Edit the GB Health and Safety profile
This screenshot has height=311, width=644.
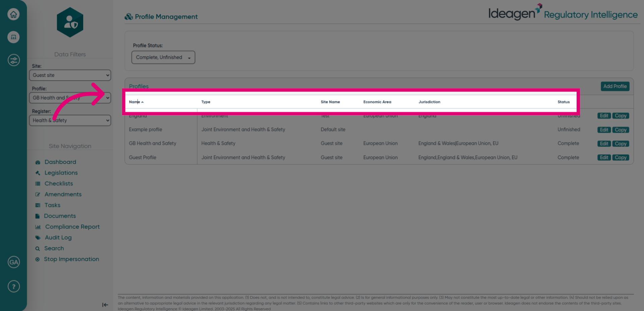click(604, 144)
